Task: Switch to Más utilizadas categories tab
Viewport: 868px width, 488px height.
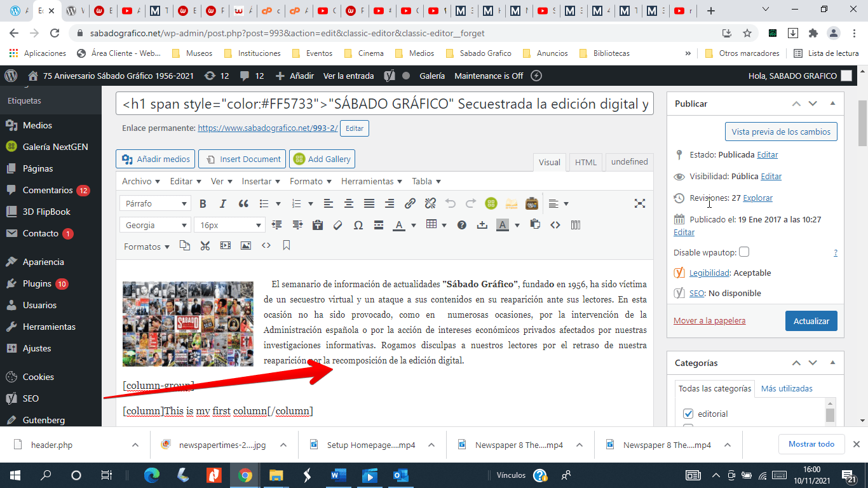Action: (787, 389)
